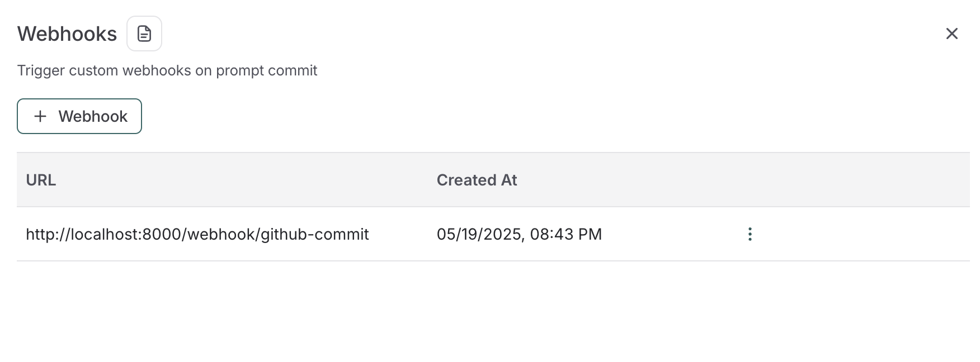Click the word 'Webhooks' in the heading
980x362 pixels.
[x=67, y=34]
